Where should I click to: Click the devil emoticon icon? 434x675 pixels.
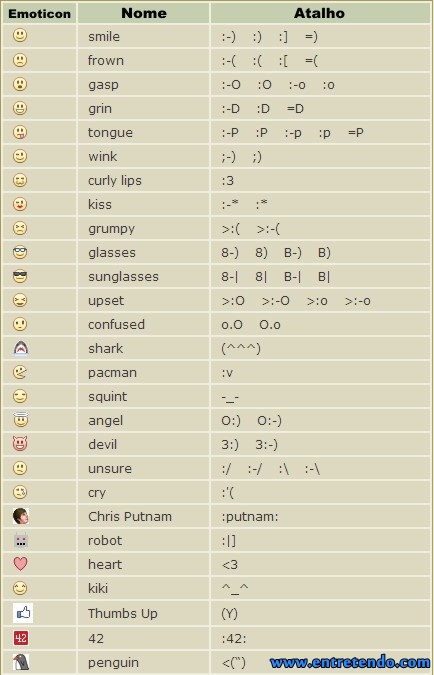(20, 443)
